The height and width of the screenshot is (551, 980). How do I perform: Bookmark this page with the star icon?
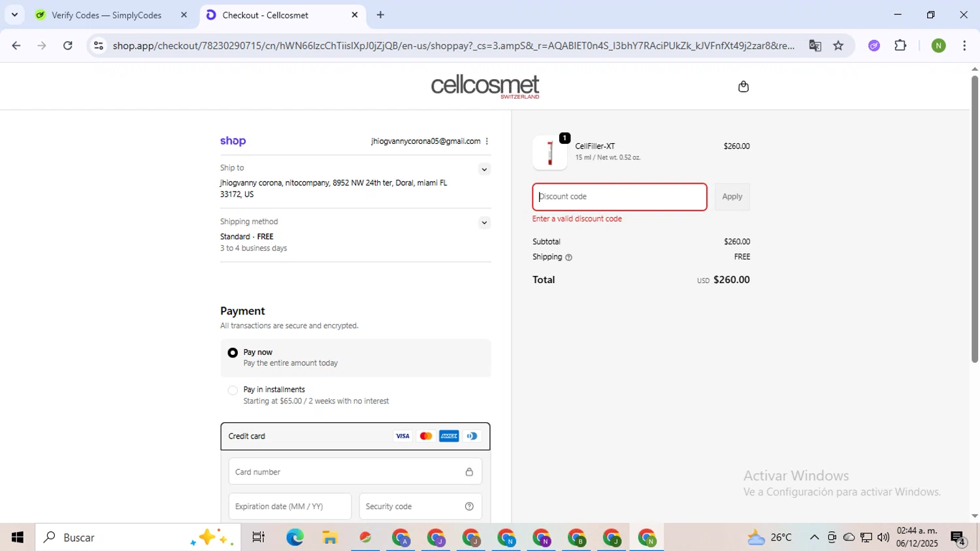tap(839, 46)
